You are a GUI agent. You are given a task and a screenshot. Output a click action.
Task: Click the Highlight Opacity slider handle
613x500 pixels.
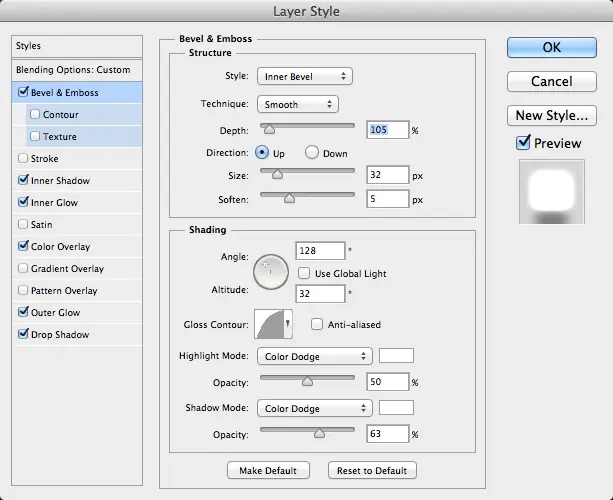pos(308,381)
